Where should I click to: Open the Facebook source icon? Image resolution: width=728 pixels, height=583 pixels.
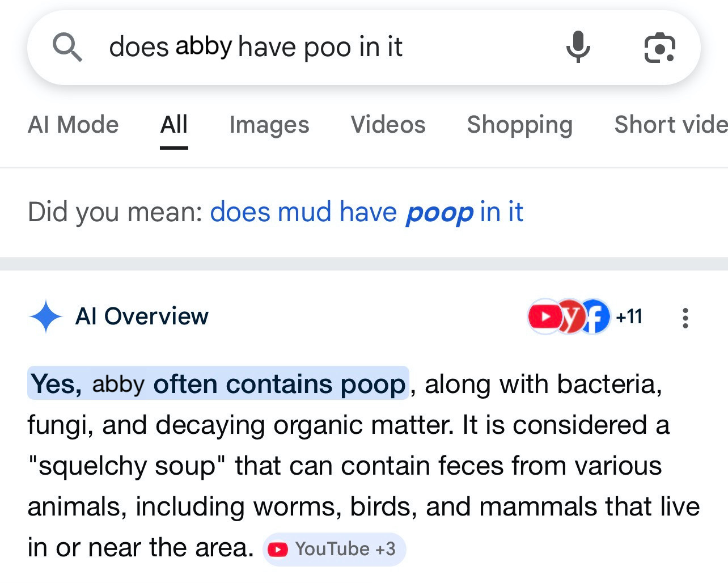coord(595,316)
